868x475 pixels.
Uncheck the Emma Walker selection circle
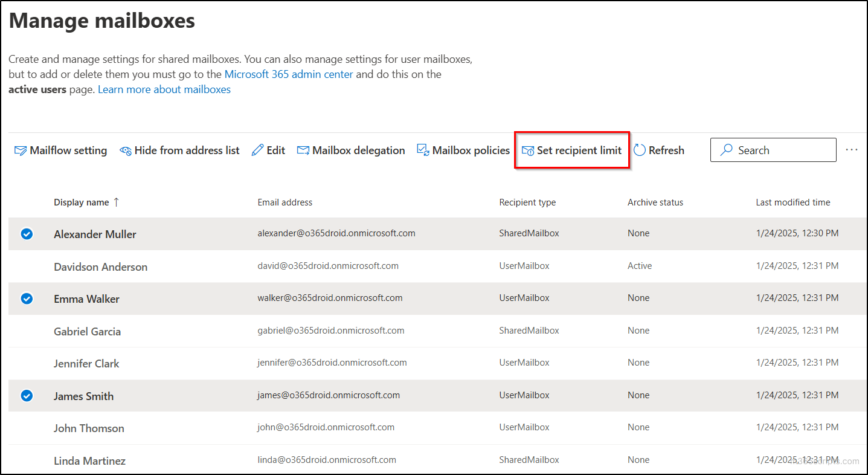coord(27,298)
